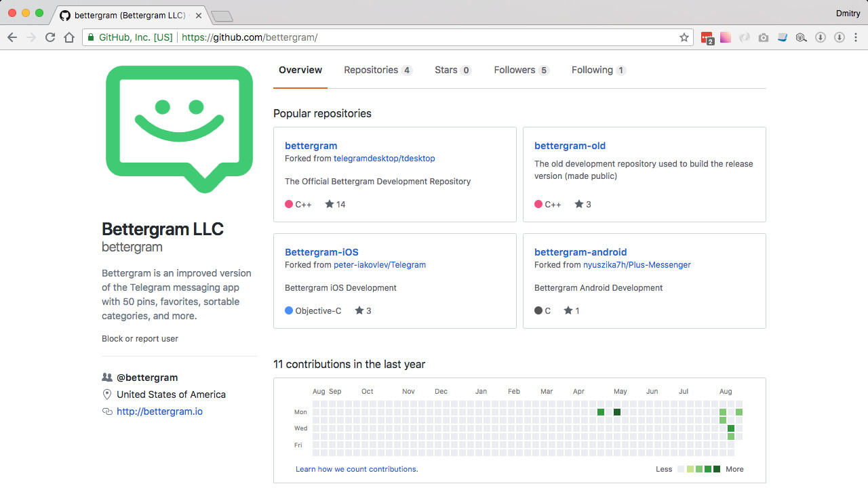Switch to the Repositories tab
This screenshot has width=868, height=488.
click(378, 70)
